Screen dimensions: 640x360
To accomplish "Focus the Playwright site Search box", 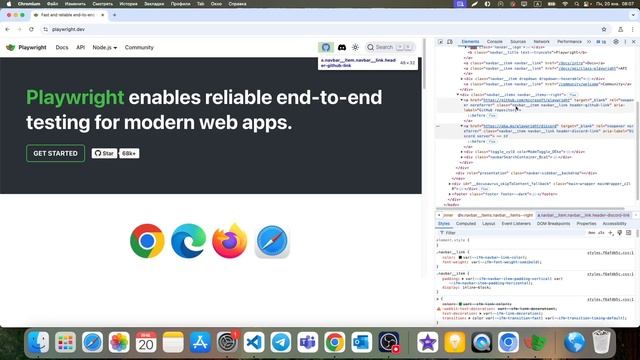I will tap(390, 47).
